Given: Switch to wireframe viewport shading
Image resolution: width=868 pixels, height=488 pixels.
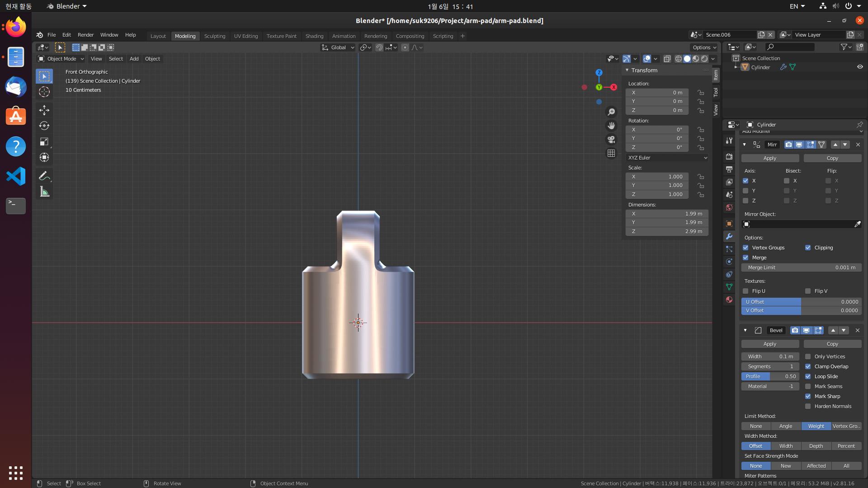Looking at the screenshot, I should click(678, 59).
